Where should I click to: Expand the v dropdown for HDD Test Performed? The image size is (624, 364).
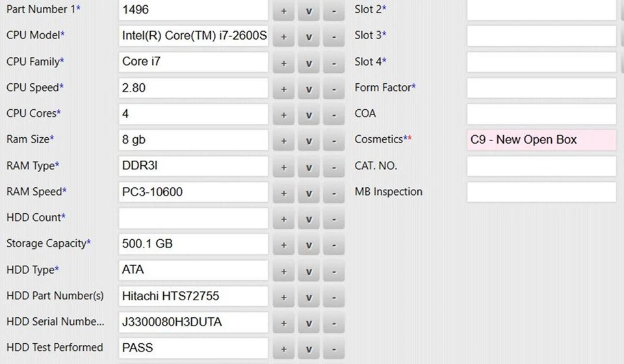tap(309, 349)
